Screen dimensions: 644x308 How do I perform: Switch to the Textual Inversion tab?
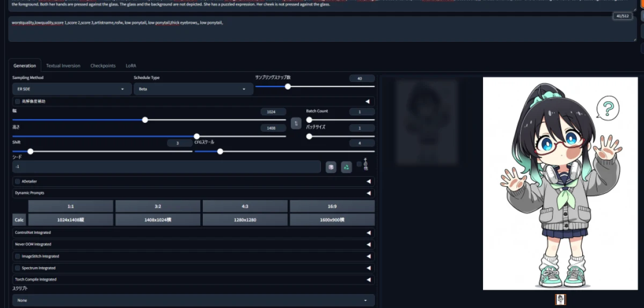[63, 65]
